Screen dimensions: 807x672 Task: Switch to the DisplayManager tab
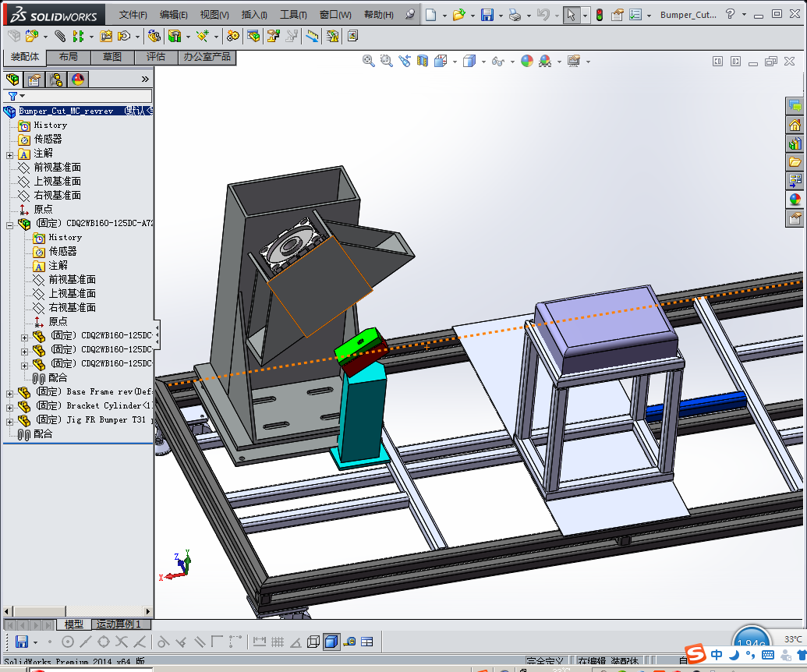(78, 80)
